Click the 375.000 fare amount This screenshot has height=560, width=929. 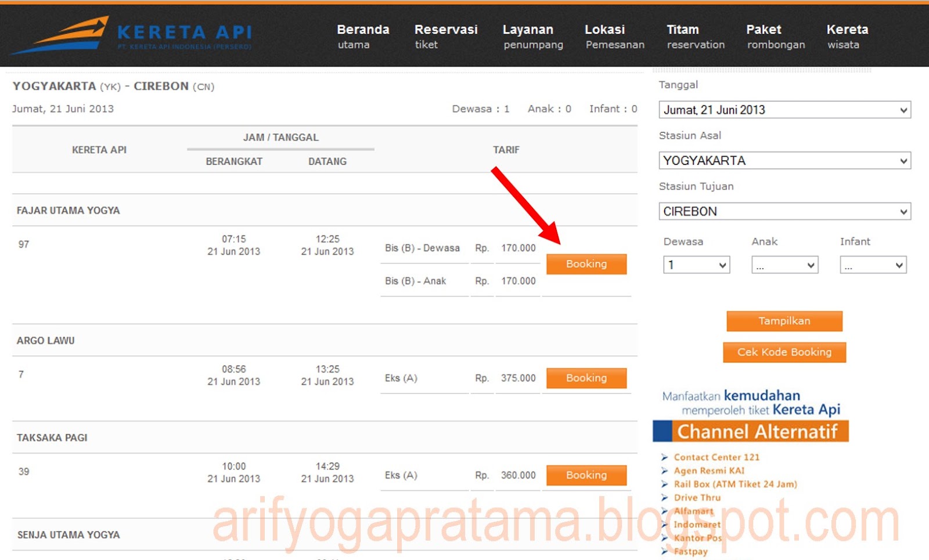click(x=518, y=378)
